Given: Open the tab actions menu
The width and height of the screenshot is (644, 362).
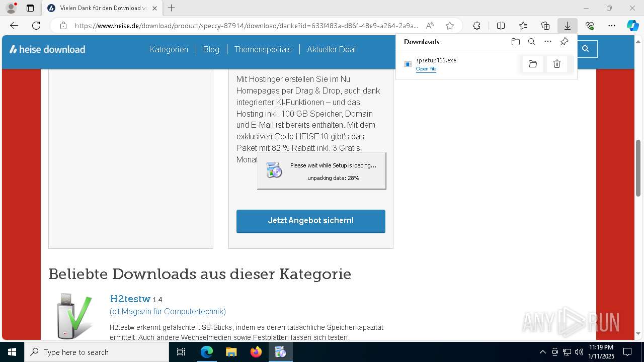Looking at the screenshot, I should tap(30, 8).
